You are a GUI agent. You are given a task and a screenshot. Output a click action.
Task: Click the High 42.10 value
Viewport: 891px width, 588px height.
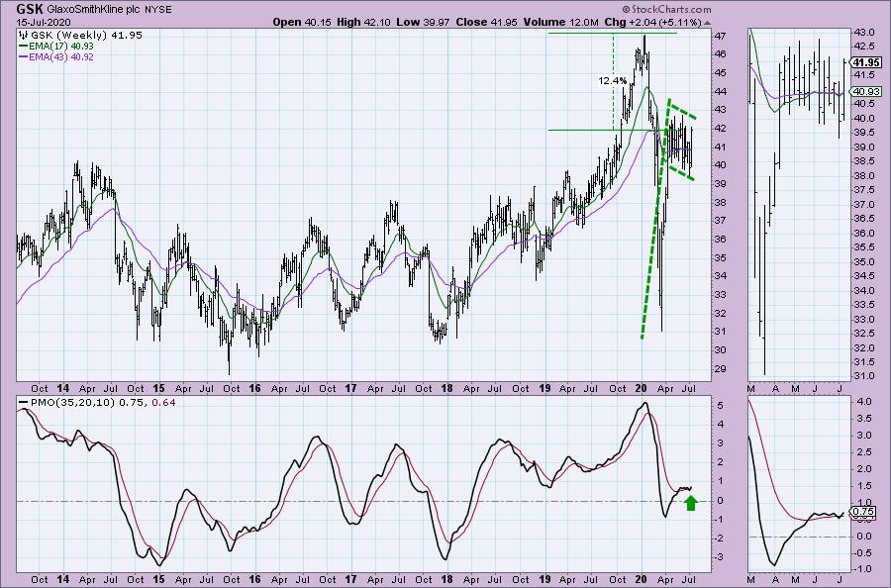tap(363, 22)
